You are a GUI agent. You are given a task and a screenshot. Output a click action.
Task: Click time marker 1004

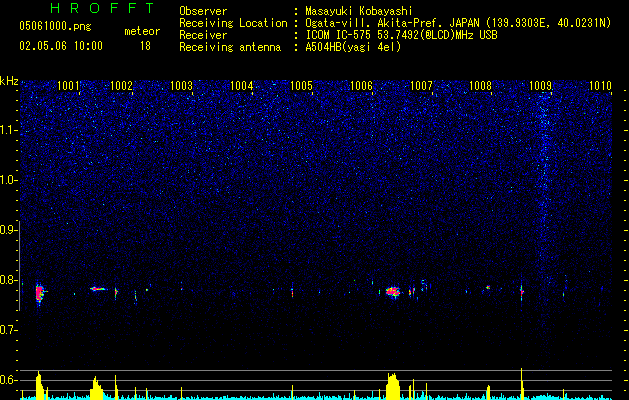[241, 85]
